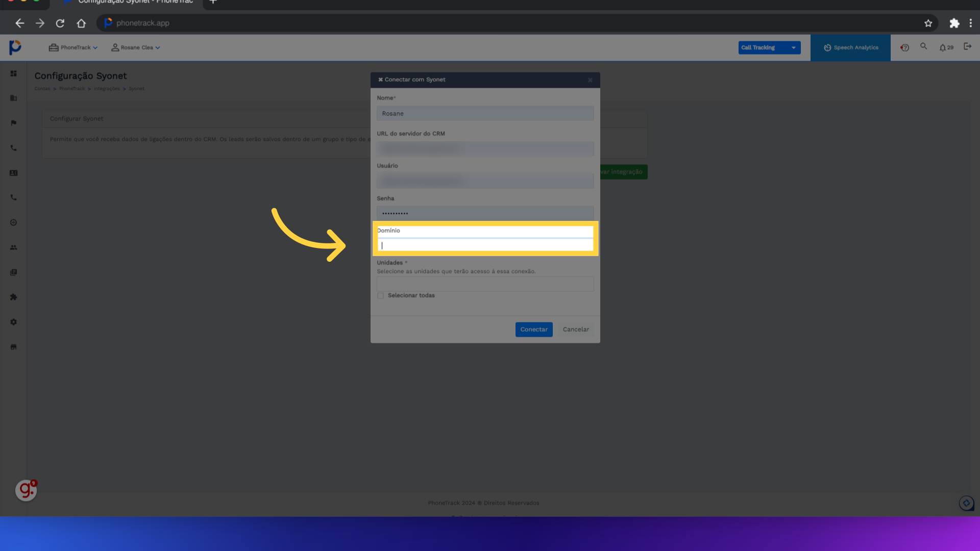The width and height of the screenshot is (980, 551).
Task: Open the flag sidebar icon
Action: [x=14, y=123]
